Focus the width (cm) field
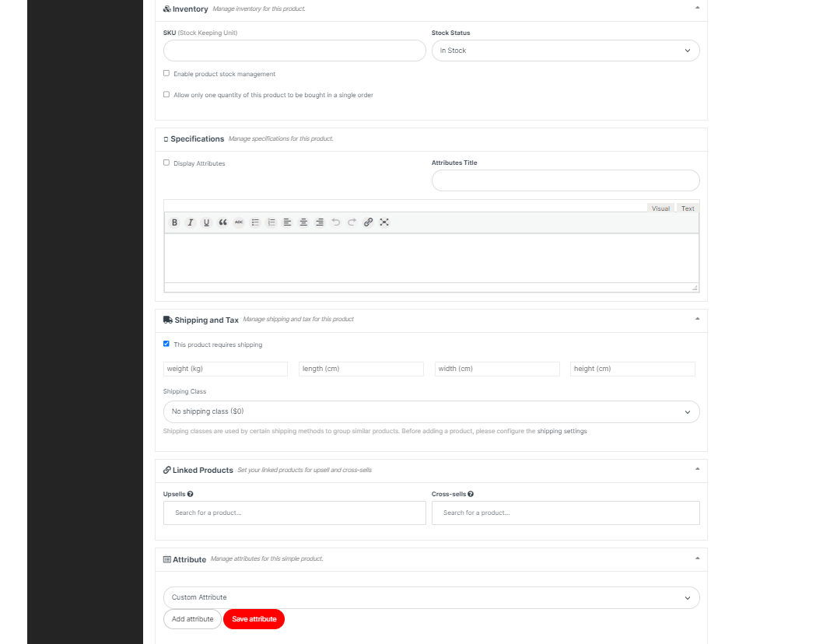 click(x=497, y=369)
